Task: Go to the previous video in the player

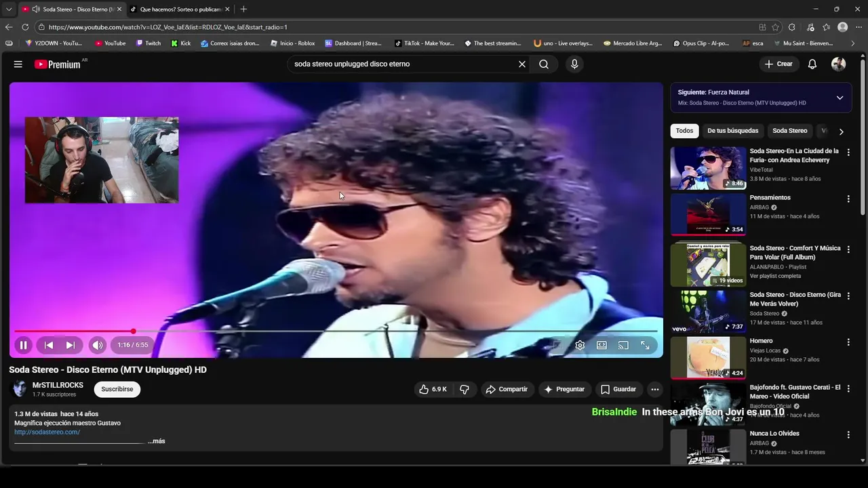Action: coord(49,345)
